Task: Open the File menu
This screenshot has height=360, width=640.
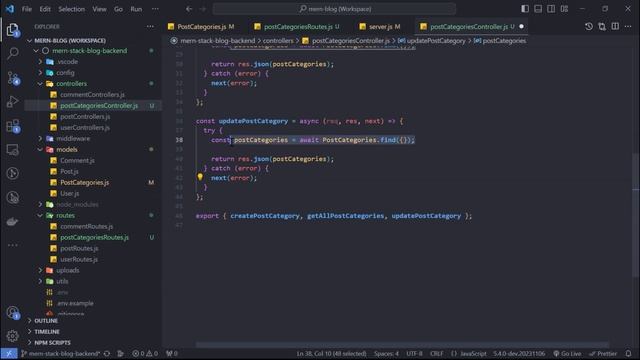Action: 27,9
